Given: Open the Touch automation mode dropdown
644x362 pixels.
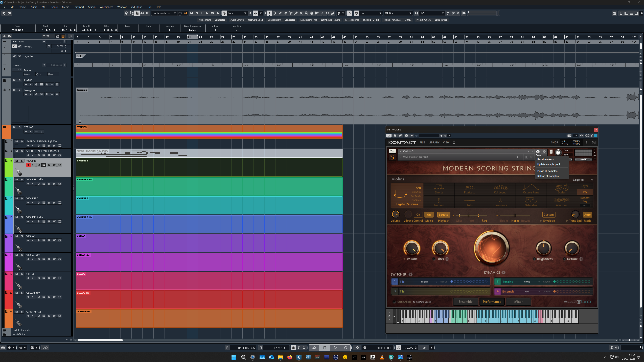Looking at the screenshot, I should pos(237,13).
